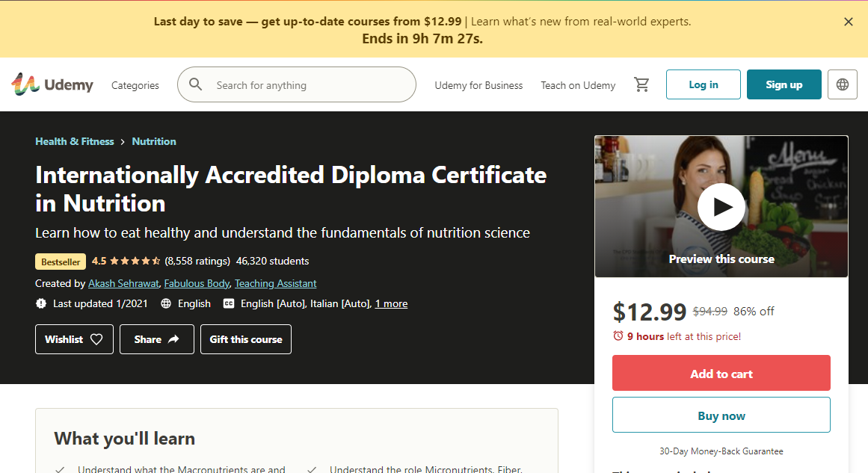Click the search magnifying glass icon
Image resolution: width=868 pixels, height=473 pixels.
click(195, 84)
